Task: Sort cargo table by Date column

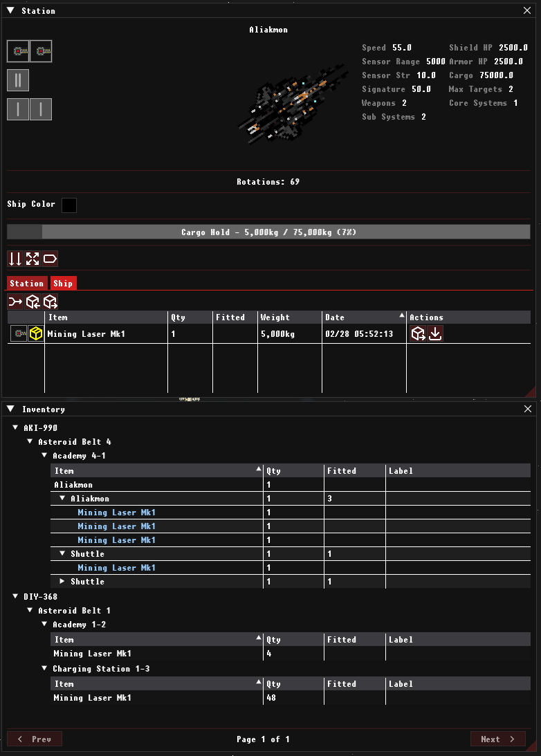Action: [364, 317]
